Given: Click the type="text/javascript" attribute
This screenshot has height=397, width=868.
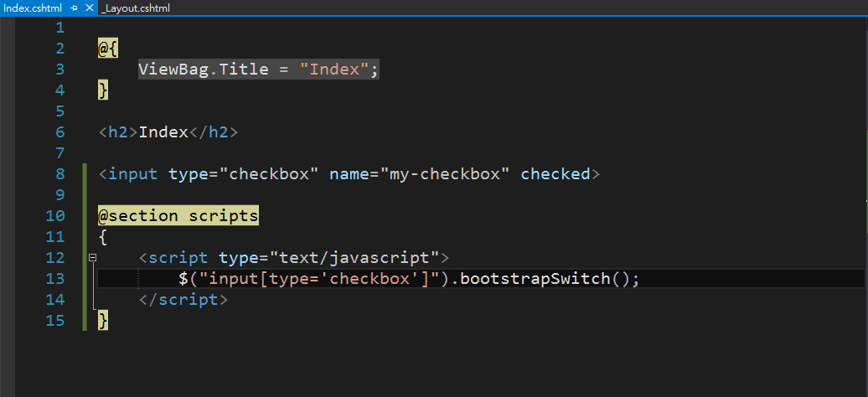Looking at the screenshot, I should pos(328,258).
